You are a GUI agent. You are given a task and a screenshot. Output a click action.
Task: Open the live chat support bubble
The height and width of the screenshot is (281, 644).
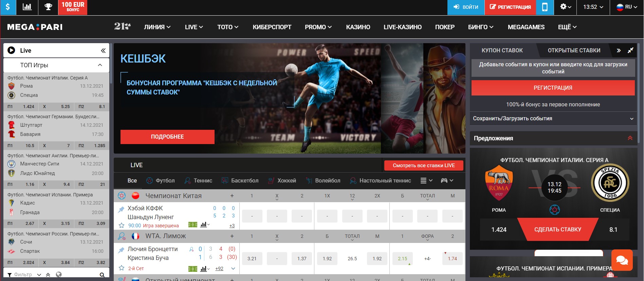click(x=622, y=260)
